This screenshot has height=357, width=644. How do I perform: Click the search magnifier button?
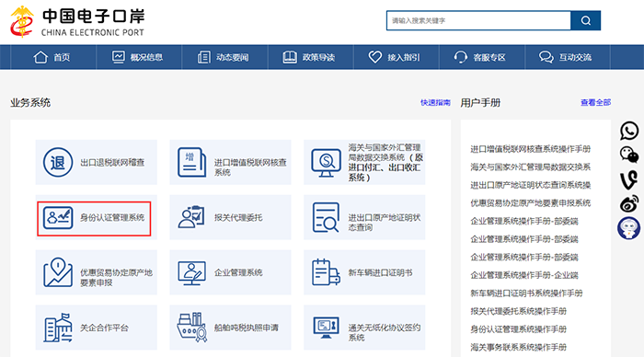tap(586, 20)
